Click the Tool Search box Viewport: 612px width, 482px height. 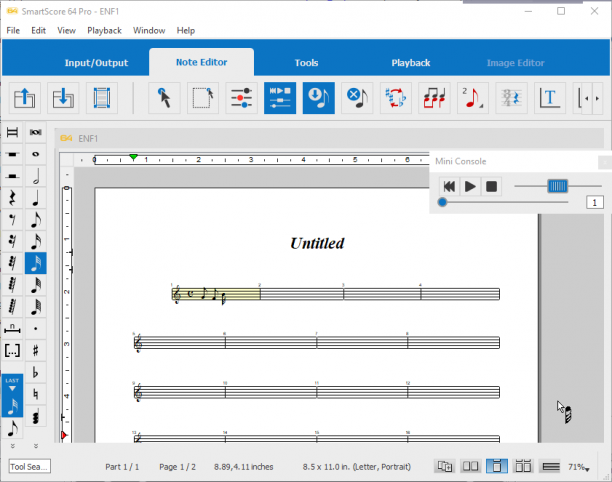[30, 466]
